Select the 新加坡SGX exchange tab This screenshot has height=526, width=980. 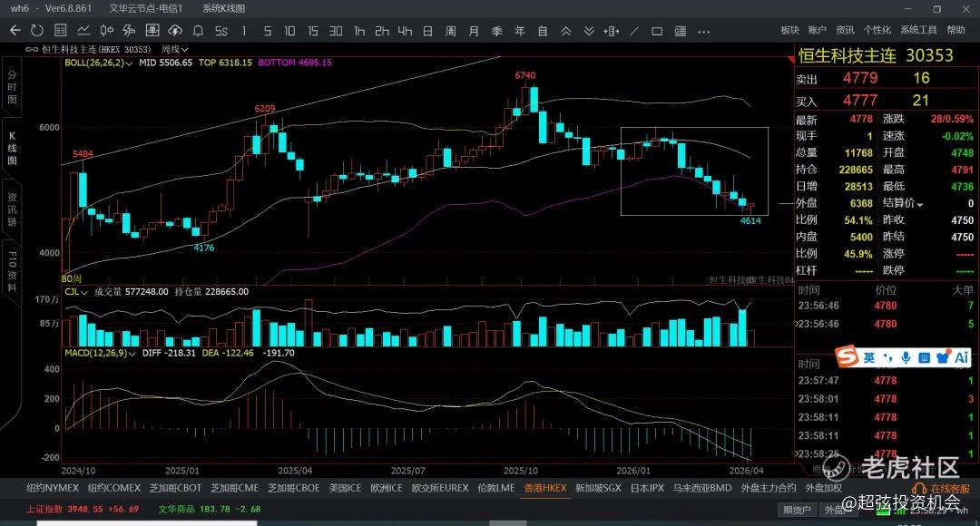[598, 488]
